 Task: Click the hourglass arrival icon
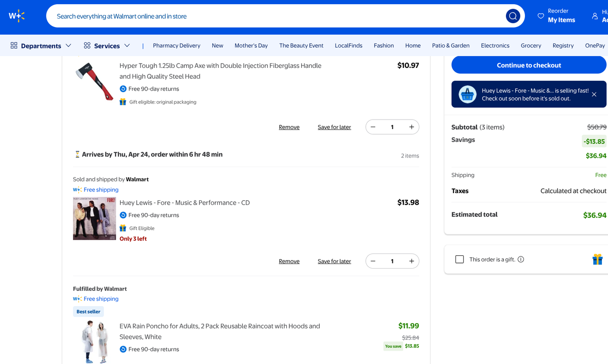(x=77, y=154)
